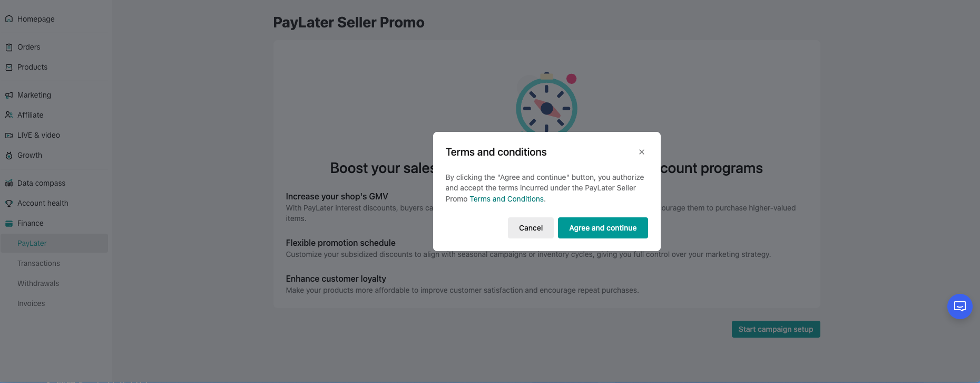Go to Withdrawals in the sidebar
Image resolution: width=980 pixels, height=383 pixels.
[38, 283]
